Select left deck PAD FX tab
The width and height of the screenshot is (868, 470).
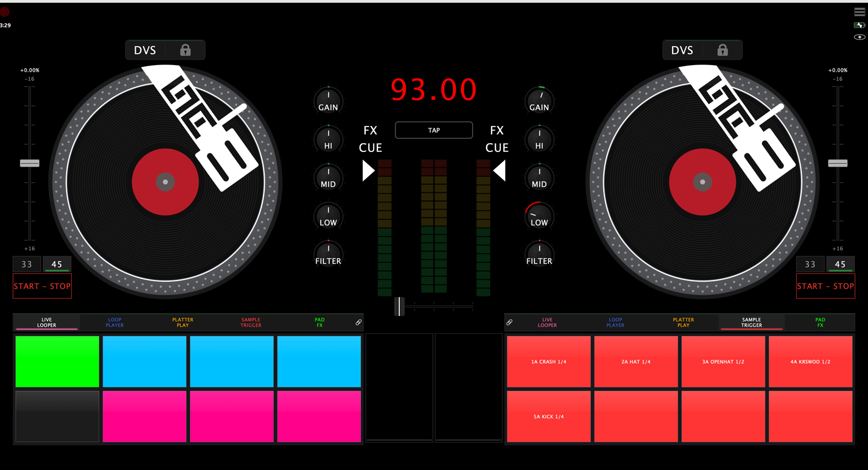(x=320, y=322)
